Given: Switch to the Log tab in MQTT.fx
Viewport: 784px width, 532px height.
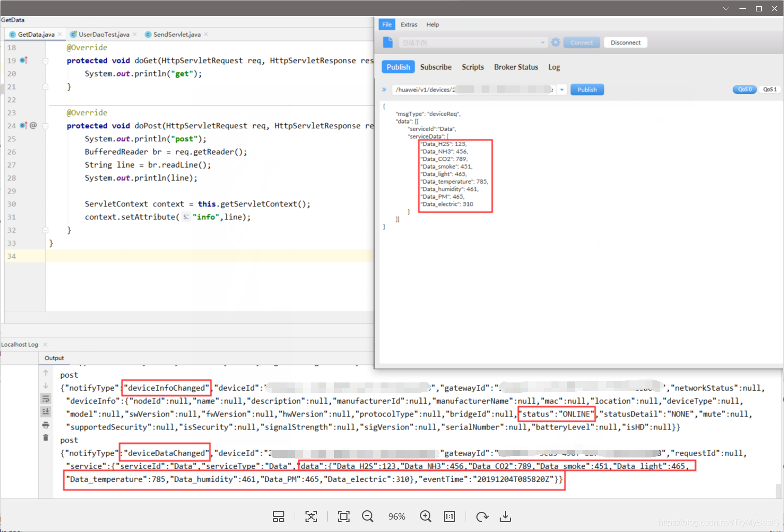Looking at the screenshot, I should 554,67.
